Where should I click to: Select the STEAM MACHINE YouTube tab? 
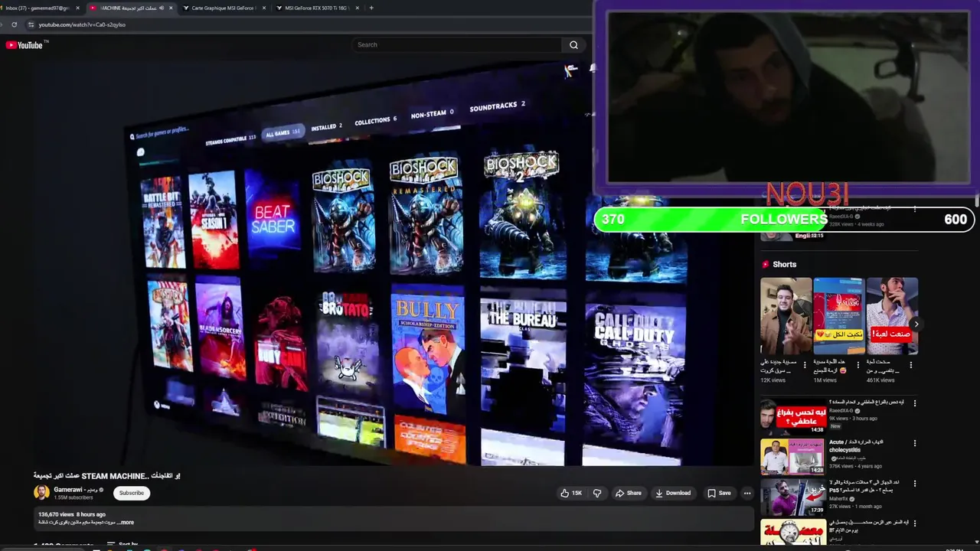point(129,8)
